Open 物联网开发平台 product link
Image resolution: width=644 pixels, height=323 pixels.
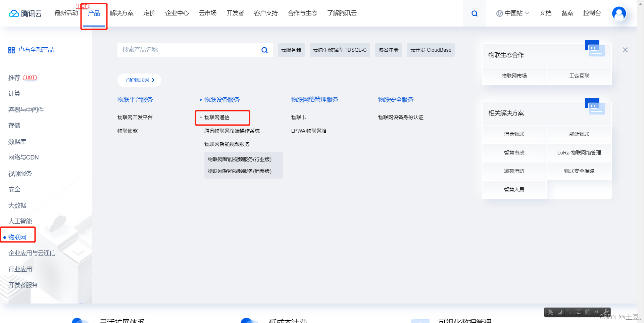tap(135, 118)
